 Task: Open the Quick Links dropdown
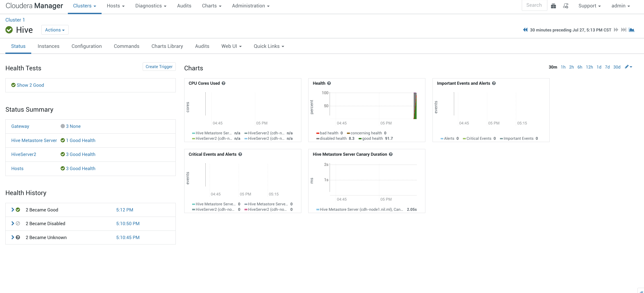click(269, 46)
